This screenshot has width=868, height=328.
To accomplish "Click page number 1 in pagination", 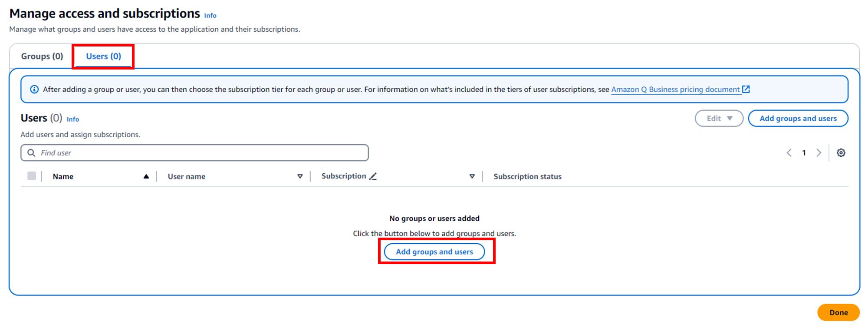I will 804,153.
